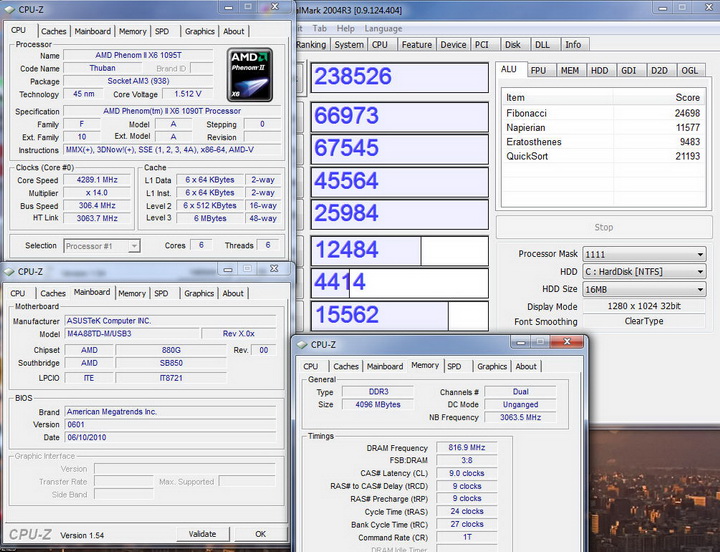Click the CPU-Z title icon in Mainboard window
Screen dimensions: 720x552
(10, 272)
